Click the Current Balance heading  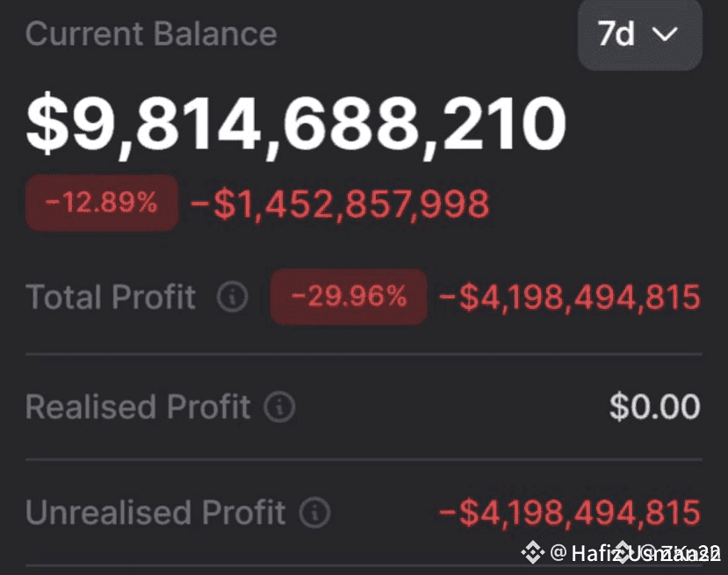[x=151, y=34]
